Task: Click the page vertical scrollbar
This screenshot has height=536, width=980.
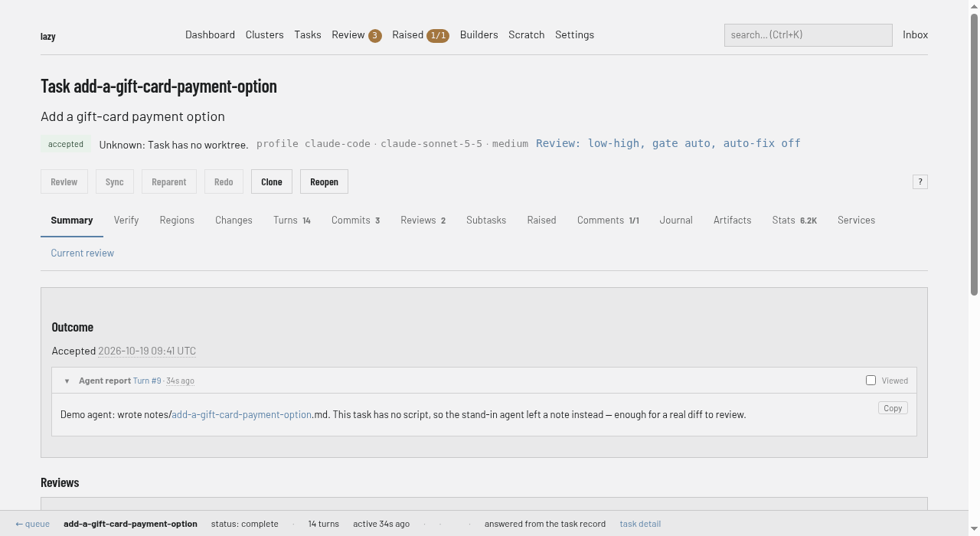Action: click(974, 268)
